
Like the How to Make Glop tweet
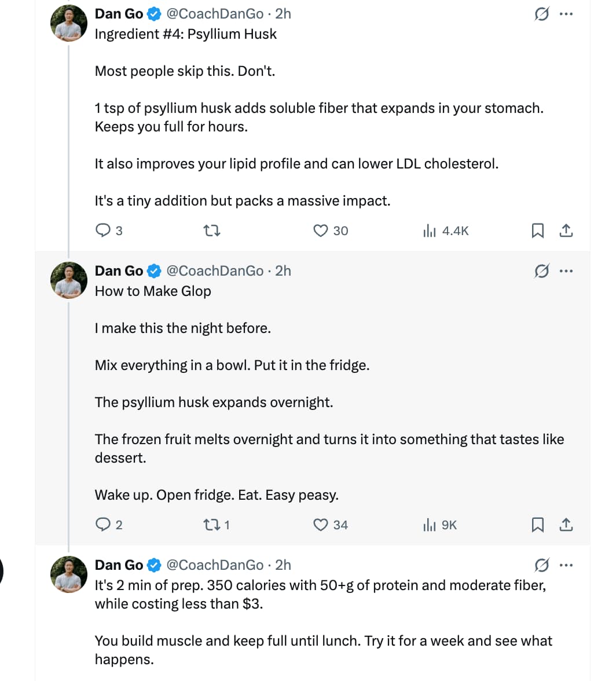(321, 525)
